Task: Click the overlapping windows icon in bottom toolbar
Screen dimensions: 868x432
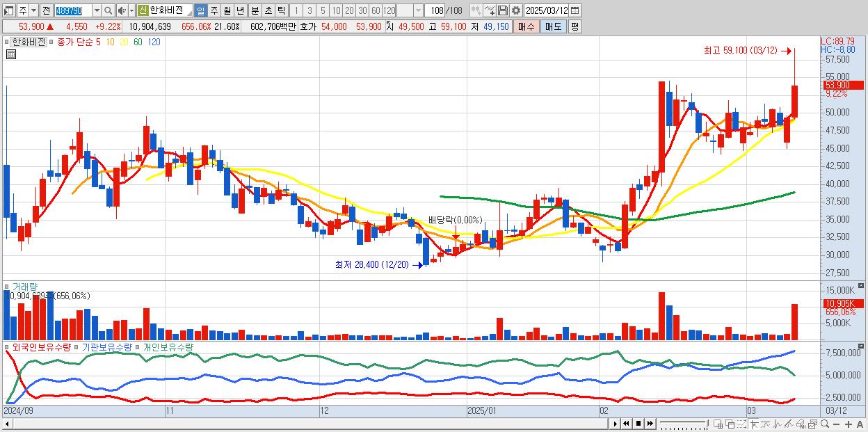Action: click(730, 424)
